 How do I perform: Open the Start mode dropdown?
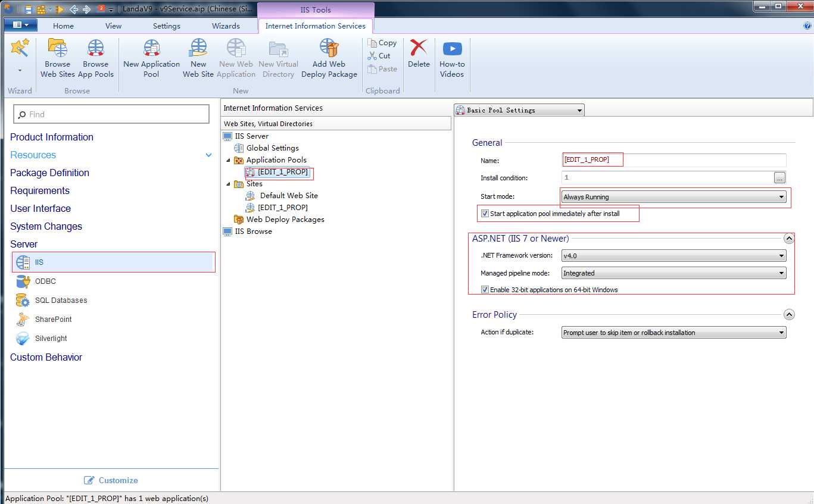[673, 197]
